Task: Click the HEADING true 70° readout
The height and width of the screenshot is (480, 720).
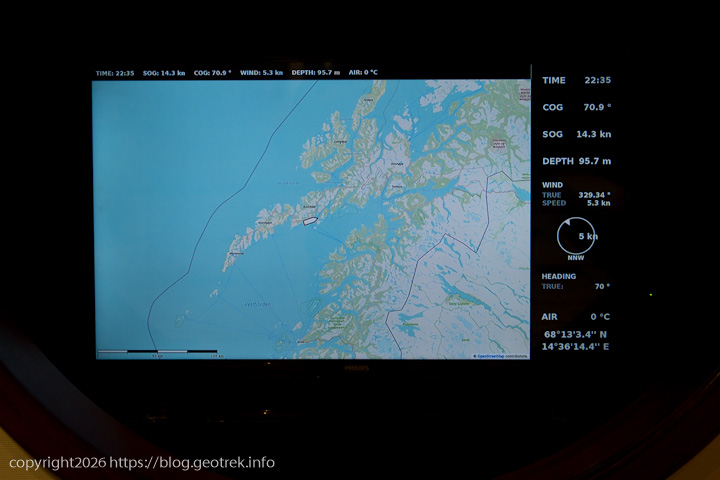Action: click(576, 286)
